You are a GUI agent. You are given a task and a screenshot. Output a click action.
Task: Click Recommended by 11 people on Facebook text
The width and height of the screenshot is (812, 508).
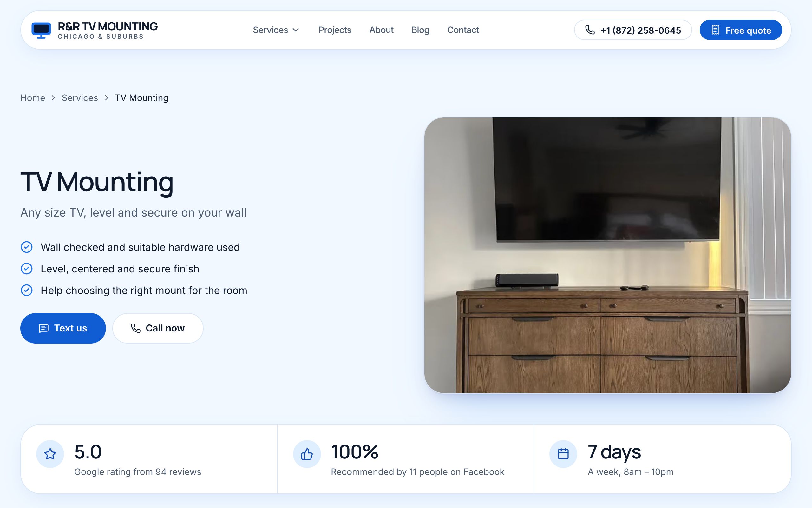point(417,472)
